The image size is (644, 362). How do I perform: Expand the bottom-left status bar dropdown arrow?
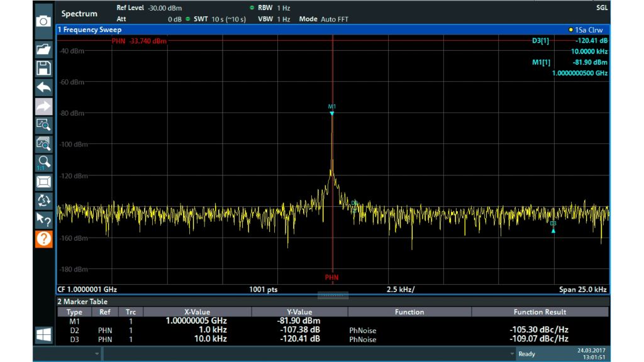click(97, 354)
